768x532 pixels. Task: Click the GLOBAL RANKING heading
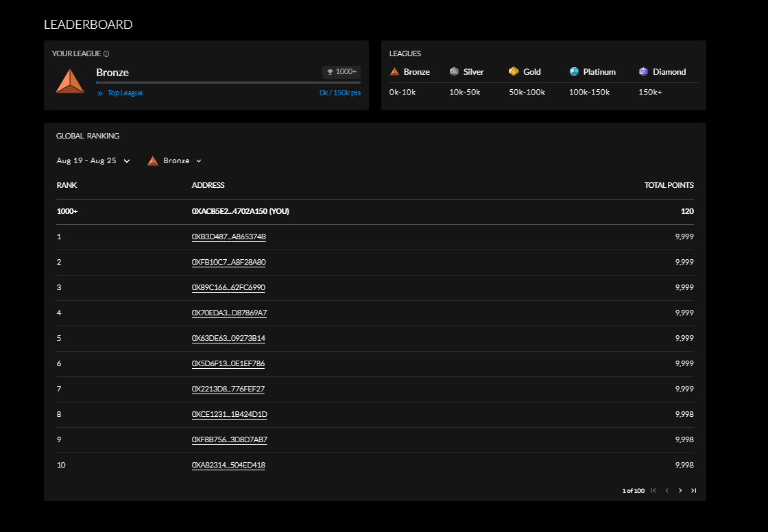point(88,136)
